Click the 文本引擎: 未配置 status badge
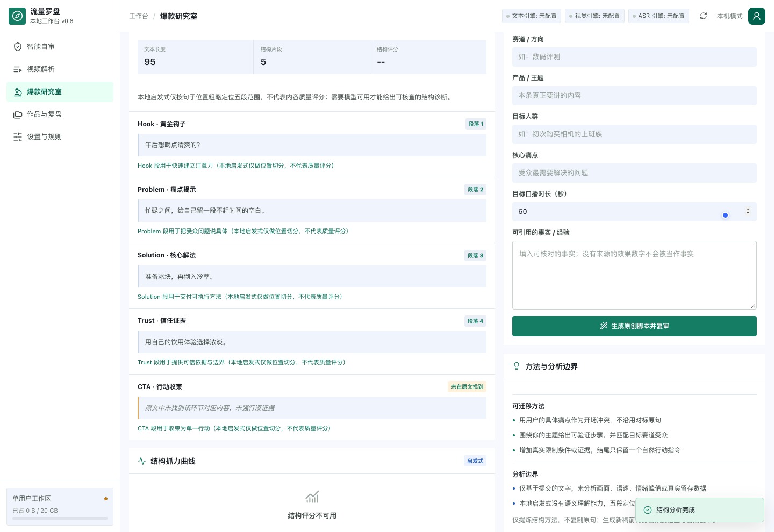The image size is (774, 532). coord(532,16)
